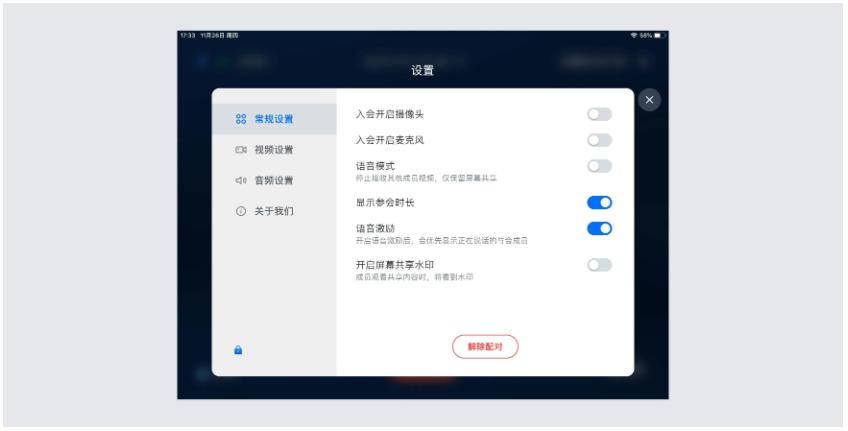Viewport: 848px width, 431px height.
Task: Select the 关于我们 menu item
Action: (x=274, y=211)
